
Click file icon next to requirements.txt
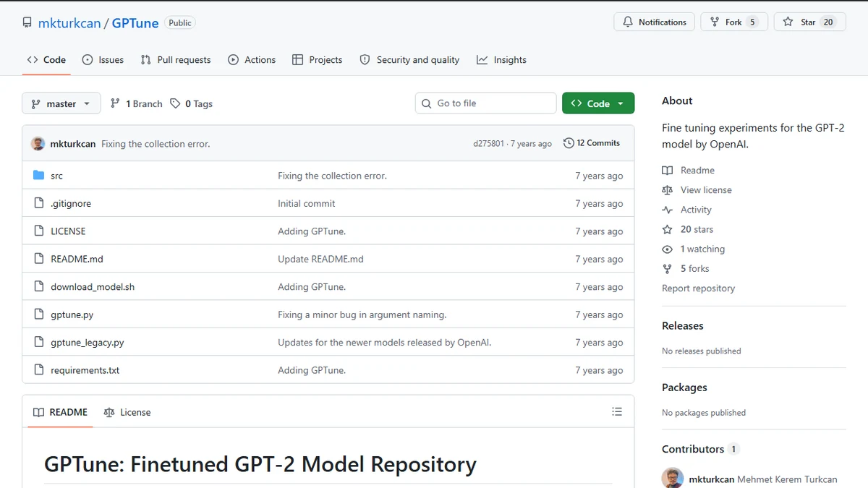click(39, 370)
